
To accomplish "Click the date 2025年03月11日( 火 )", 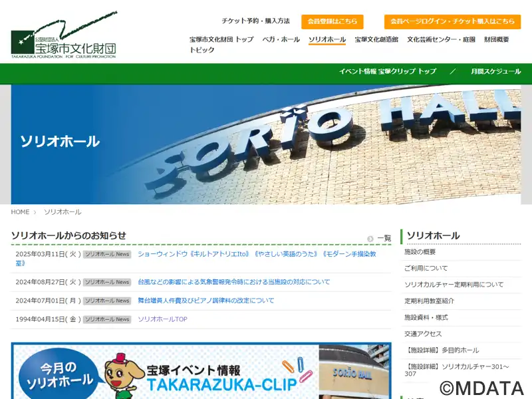I will tap(48, 254).
